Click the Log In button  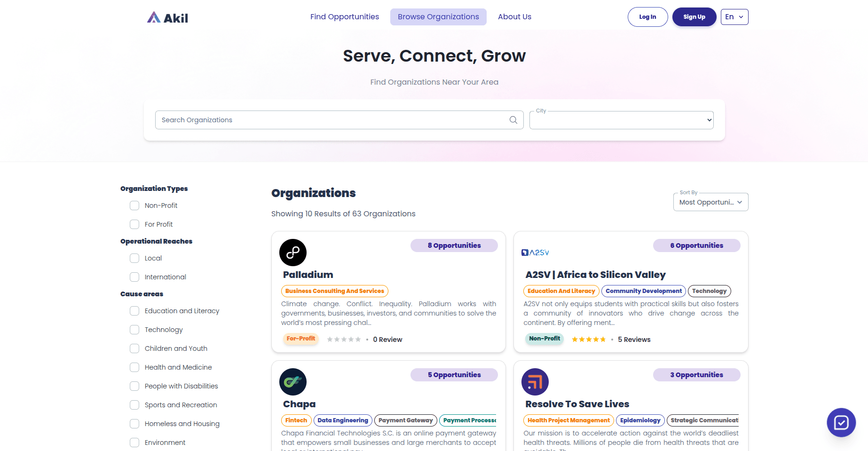pos(647,17)
